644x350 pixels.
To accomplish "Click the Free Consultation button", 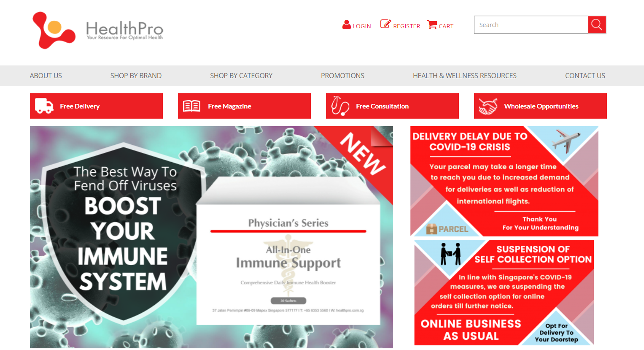I will tap(392, 106).
